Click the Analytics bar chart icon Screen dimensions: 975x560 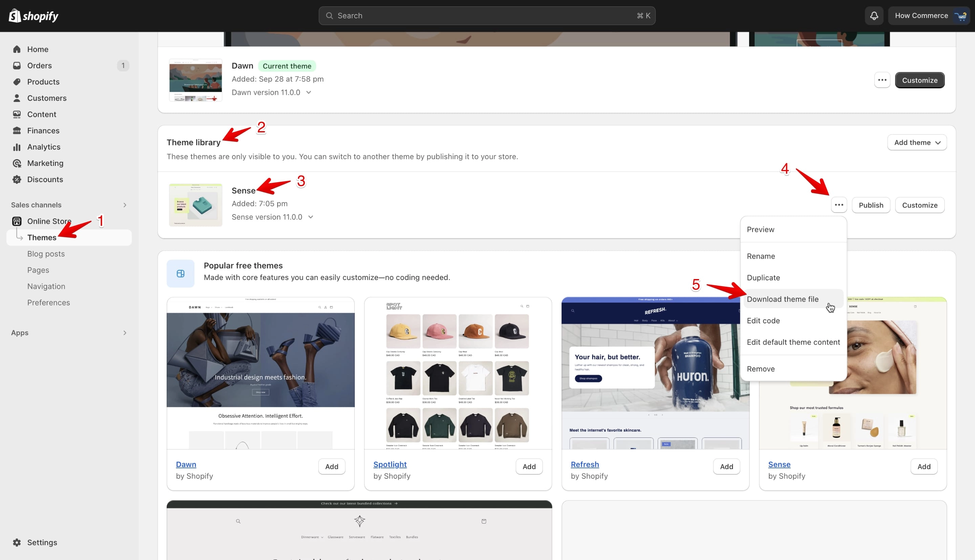point(17,147)
